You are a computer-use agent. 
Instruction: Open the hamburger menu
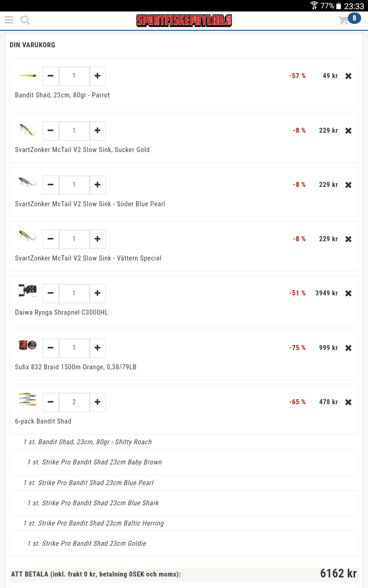(x=9, y=20)
